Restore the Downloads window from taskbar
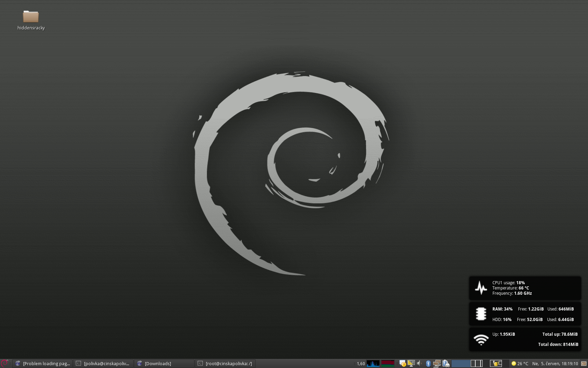The height and width of the screenshot is (368, 588). click(x=164, y=363)
